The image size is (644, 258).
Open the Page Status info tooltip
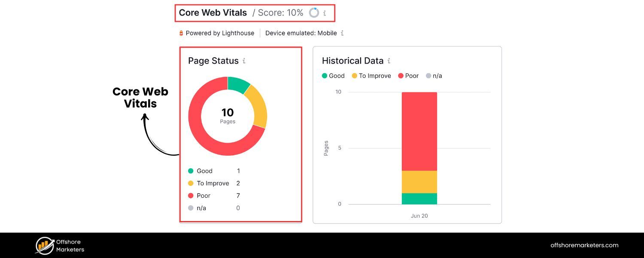pos(245,61)
